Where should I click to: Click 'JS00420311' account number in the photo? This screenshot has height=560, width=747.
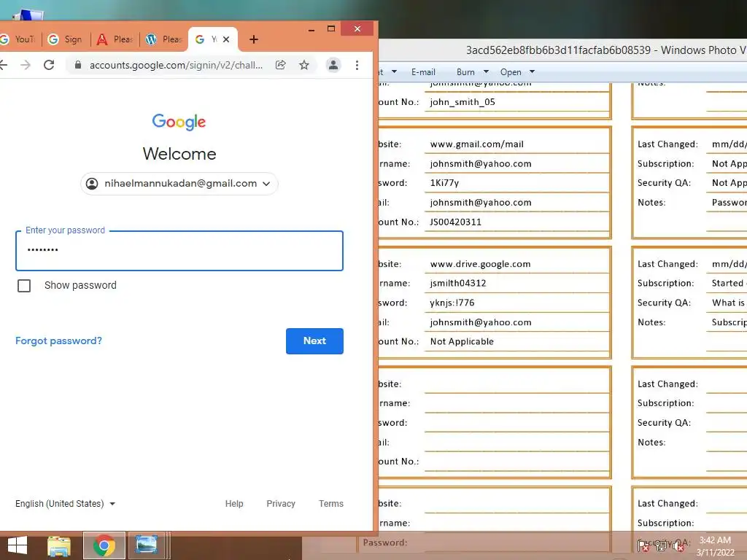455,222
